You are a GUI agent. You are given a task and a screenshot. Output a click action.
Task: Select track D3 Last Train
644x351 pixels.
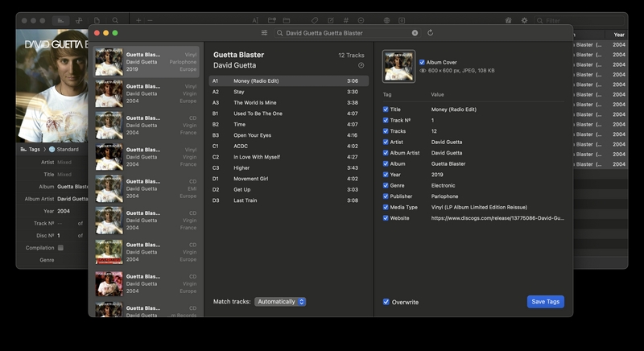point(289,200)
